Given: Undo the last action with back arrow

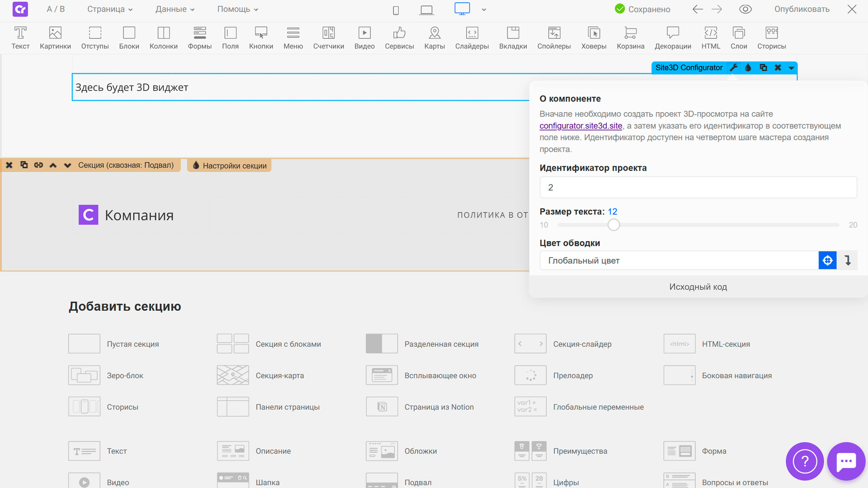Looking at the screenshot, I should 698,9.
